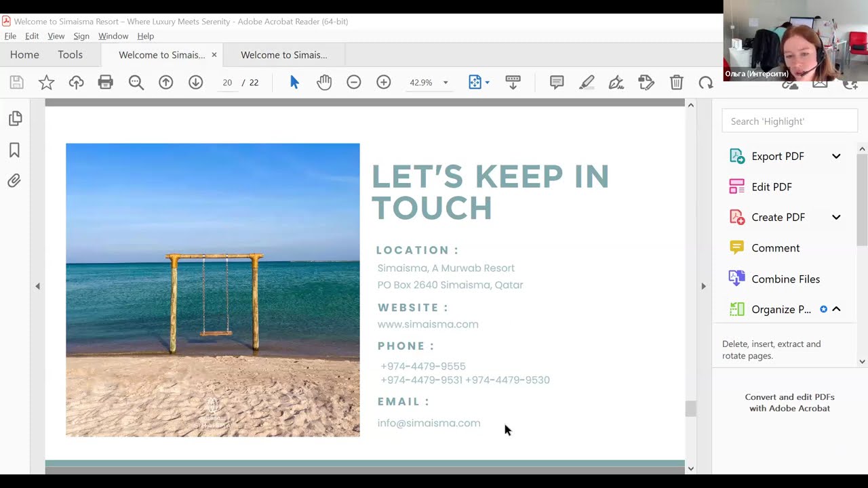Select the highlighter pen tool
The image size is (868, 488).
(587, 83)
